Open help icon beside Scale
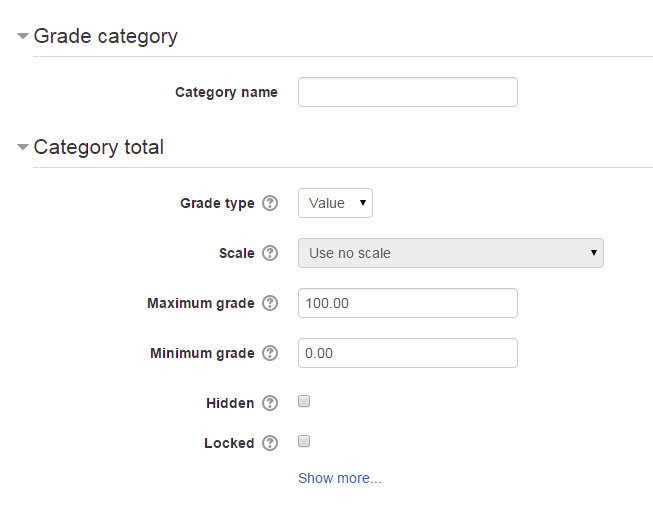This screenshot has height=512, width=653. coord(270,253)
